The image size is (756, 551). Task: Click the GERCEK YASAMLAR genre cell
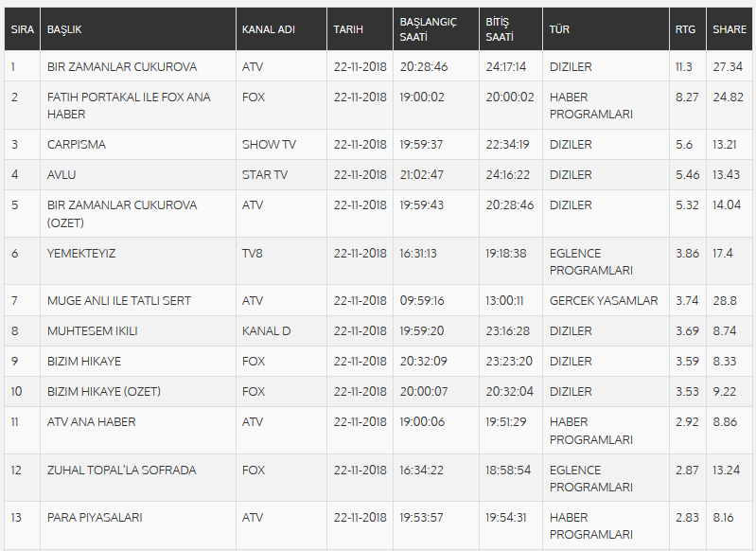[x=604, y=301]
